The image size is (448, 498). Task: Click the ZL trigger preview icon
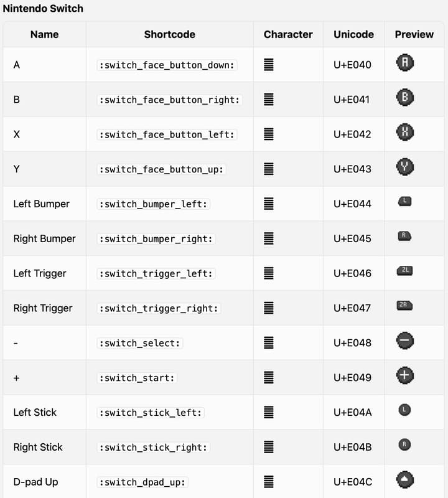tap(404, 271)
